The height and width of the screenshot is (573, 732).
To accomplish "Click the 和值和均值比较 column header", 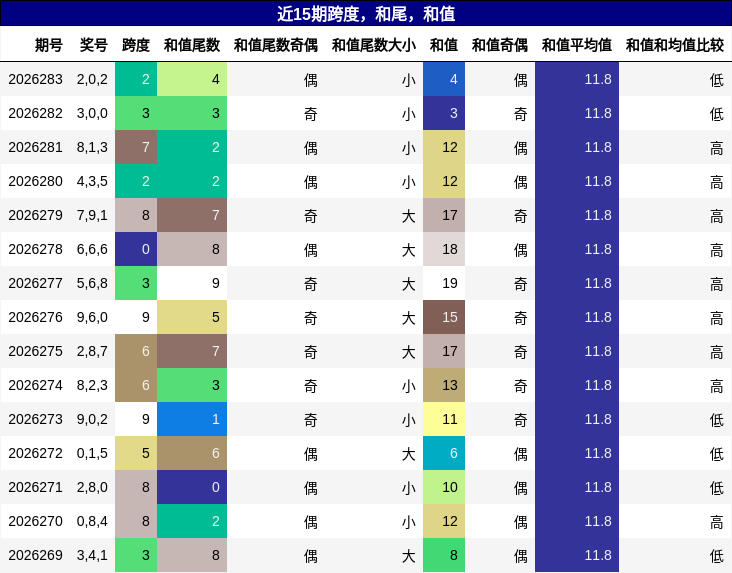I will (675, 45).
